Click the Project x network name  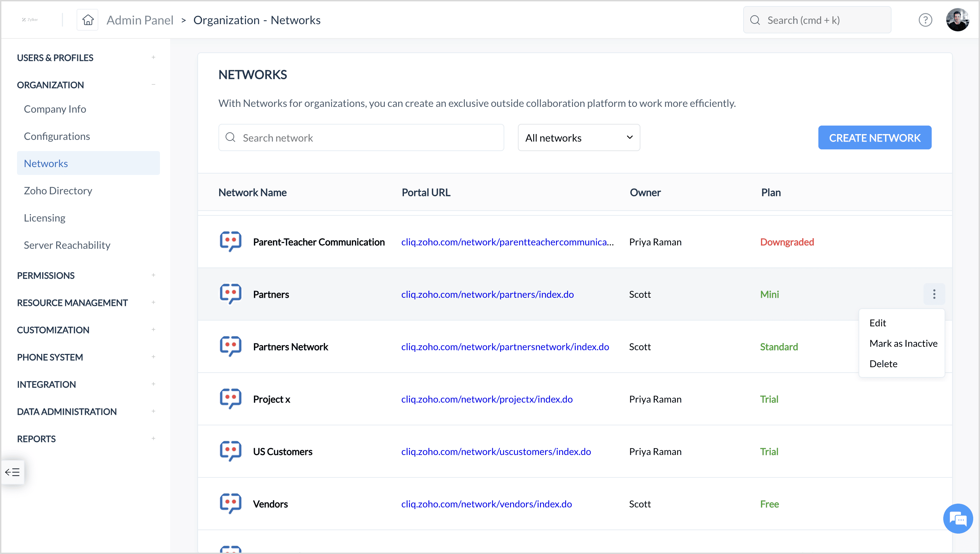click(x=272, y=399)
